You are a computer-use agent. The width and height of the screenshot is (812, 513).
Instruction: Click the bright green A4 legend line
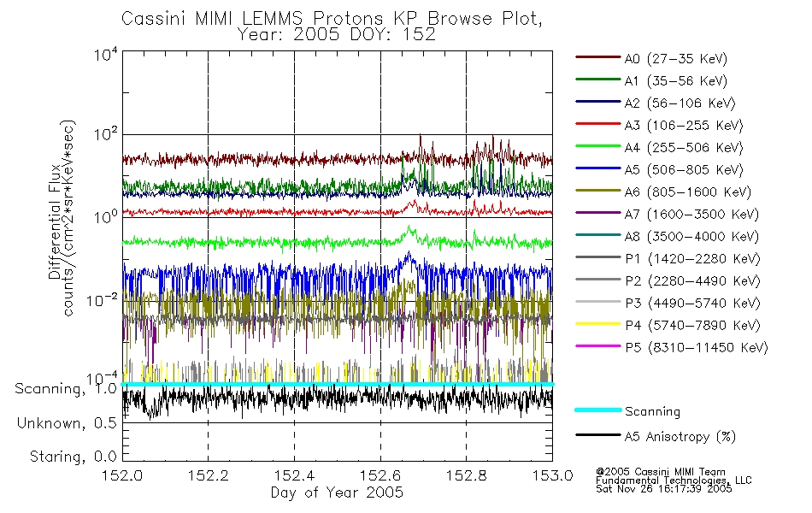pos(598,146)
